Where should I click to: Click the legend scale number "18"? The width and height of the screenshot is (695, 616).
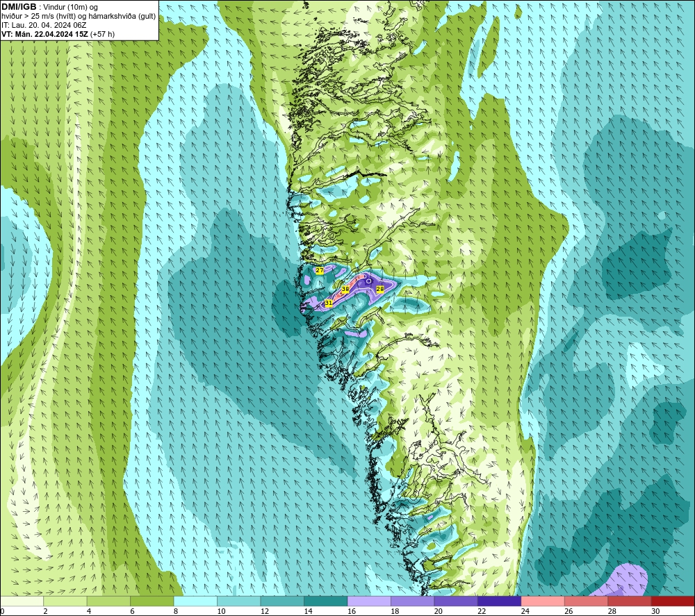395,611
